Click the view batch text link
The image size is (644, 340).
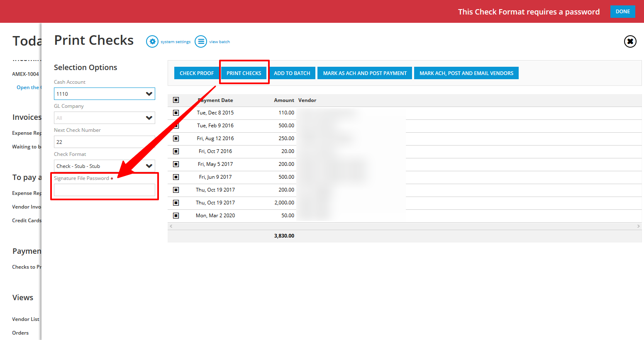click(220, 42)
